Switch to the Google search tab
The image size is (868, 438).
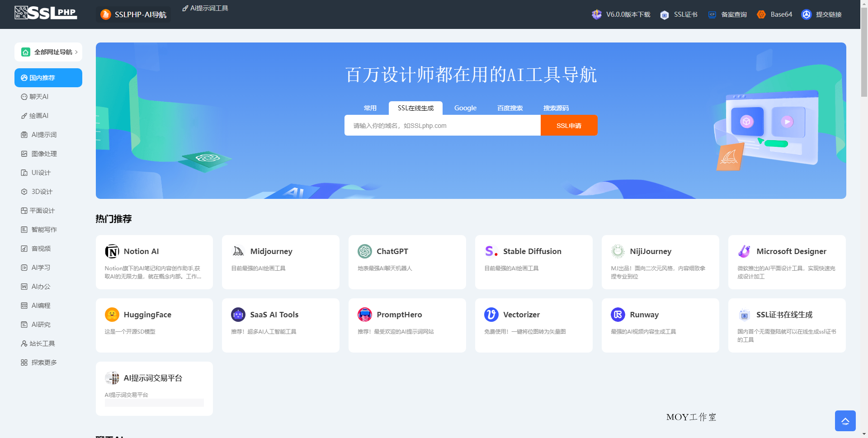click(x=465, y=108)
